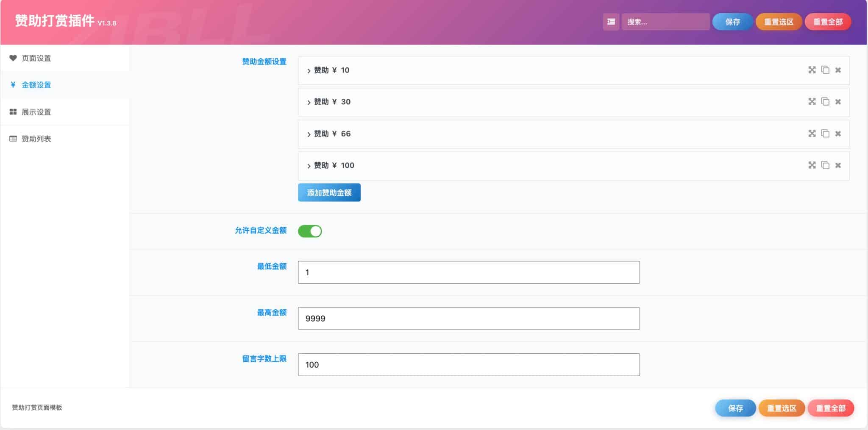
Task: Click the list icon beside 赞助列表
Action: point(13,139)
